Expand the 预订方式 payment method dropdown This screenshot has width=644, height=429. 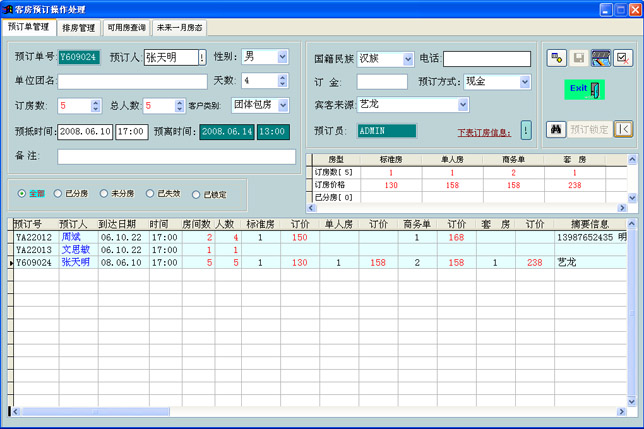pyautogui.click(x=524, y=82)
